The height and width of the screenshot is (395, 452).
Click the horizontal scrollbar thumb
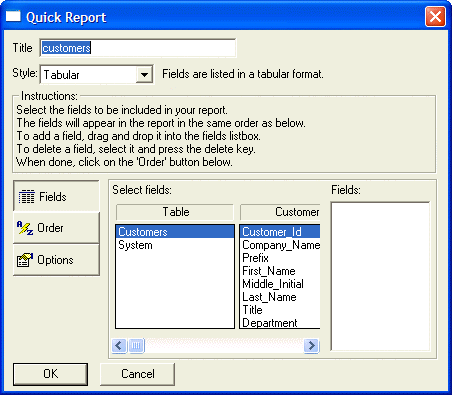(136, 345)
